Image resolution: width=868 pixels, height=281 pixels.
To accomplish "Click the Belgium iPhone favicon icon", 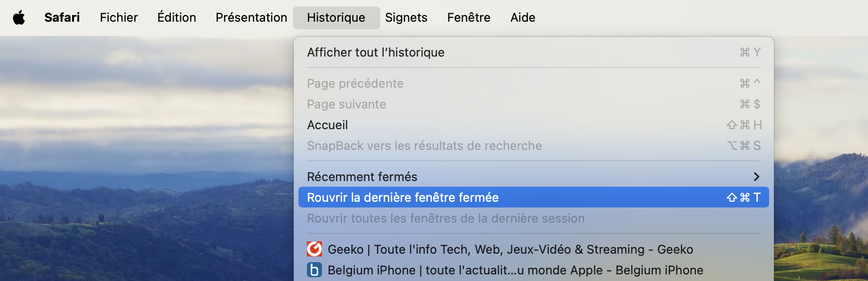I will [x=314, y=270].
